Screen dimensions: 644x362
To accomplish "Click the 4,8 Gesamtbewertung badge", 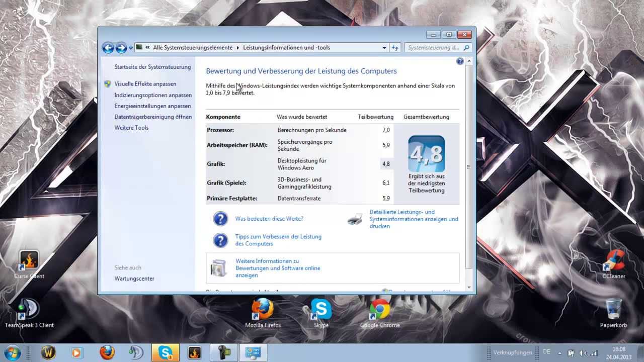I will point(426,153).
